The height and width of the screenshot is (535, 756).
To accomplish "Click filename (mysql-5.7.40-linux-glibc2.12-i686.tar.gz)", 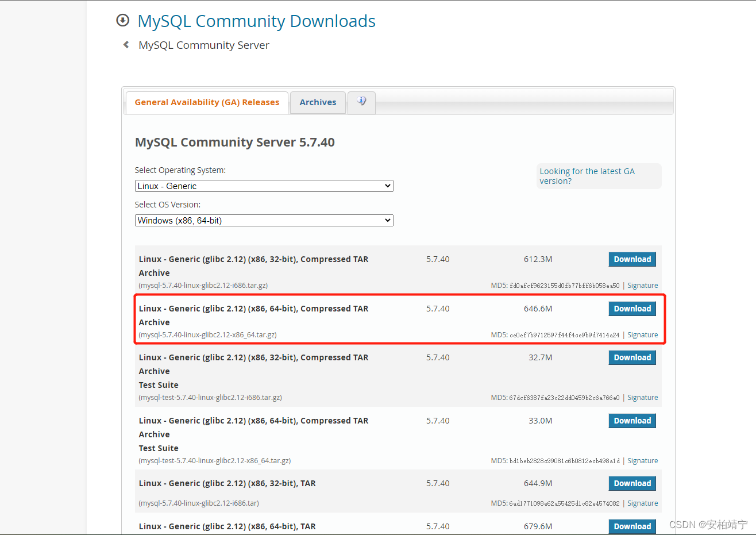I will click(203, 286).
